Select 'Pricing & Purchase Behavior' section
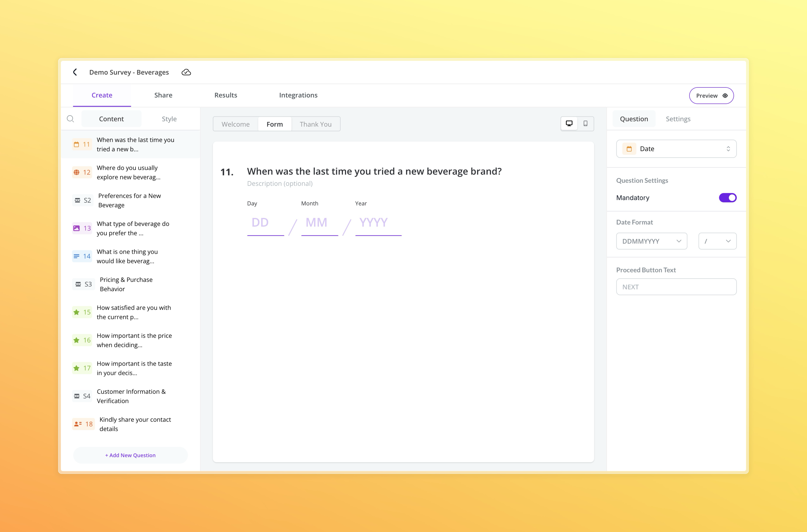The image size is (807, 532). pos(130,284)
